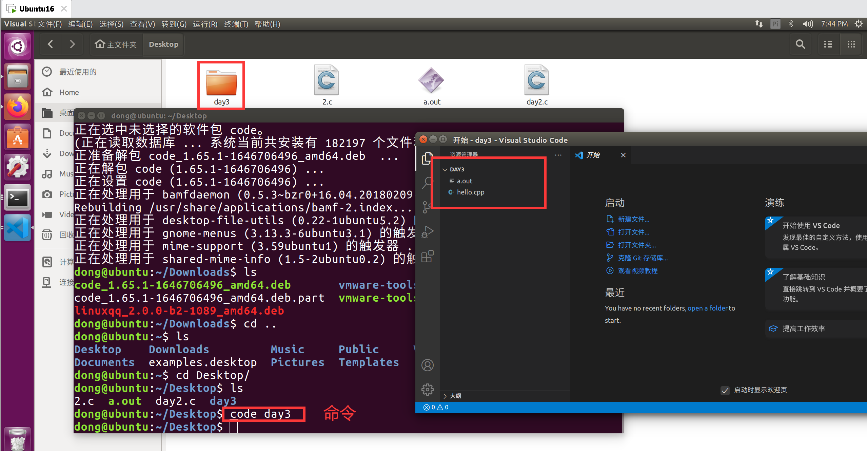Viewport: 868px width, 451px height.
Task: Open Visual Studio Code from launcher
Action: pos(17,228)
